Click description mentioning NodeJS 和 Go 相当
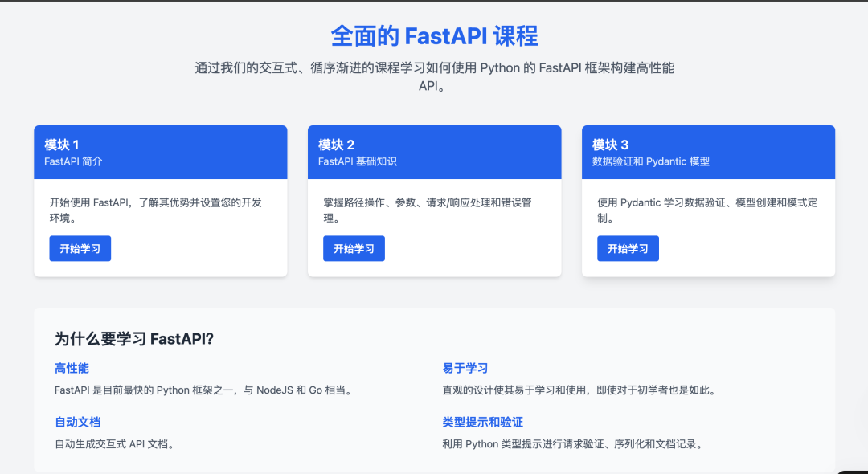This screenshot has height=474, width=868. click(203, 390)
